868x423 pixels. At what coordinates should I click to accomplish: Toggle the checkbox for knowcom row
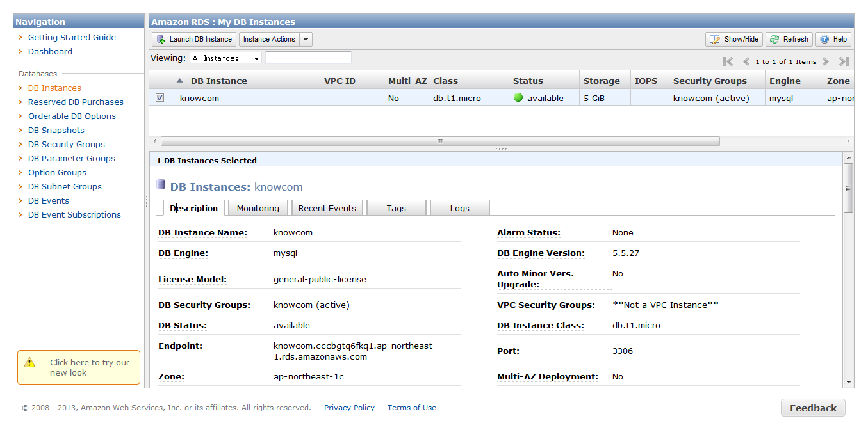click(x=160, y=98)
